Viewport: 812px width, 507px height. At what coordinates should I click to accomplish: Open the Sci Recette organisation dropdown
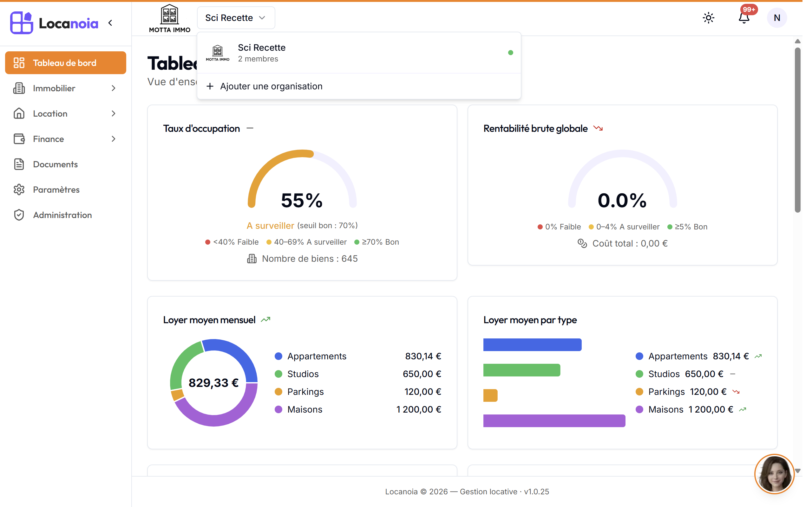coord(236,18)
